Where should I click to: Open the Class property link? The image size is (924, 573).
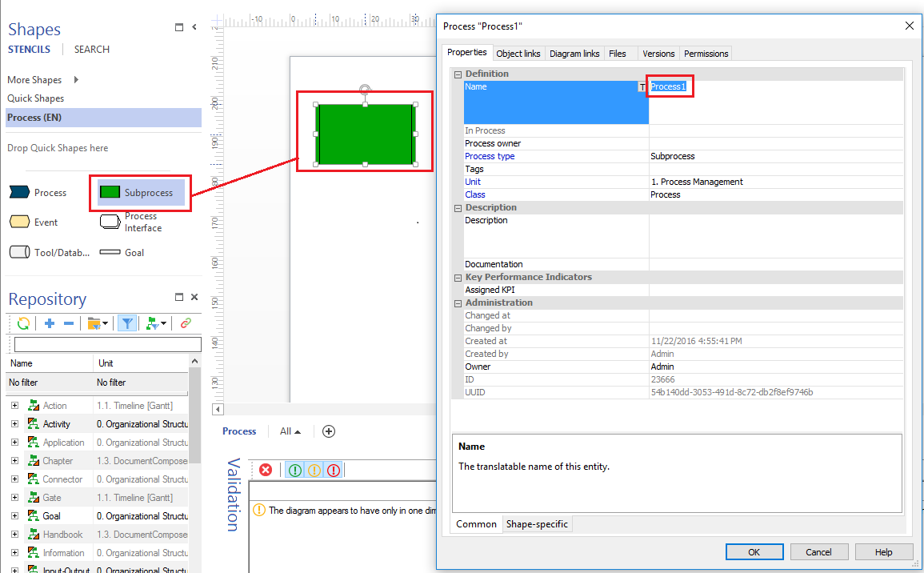[x=475, y=194]
